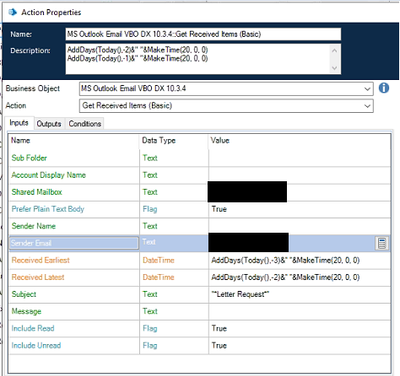400x376 pixels.
Task: Click the Name column header
Action: 20,140
